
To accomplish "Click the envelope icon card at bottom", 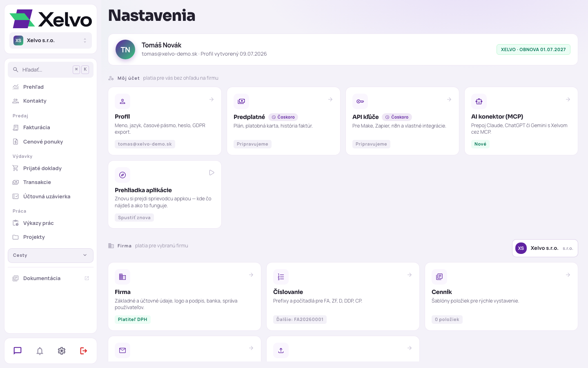I will pos(122,350).
